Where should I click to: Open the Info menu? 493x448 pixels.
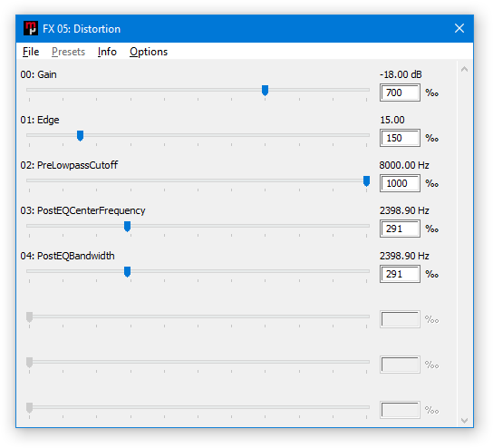(x=107, y=52)
